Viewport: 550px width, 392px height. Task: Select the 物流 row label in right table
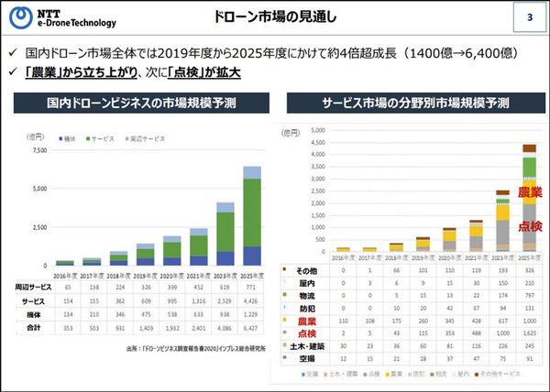point(310,297)
